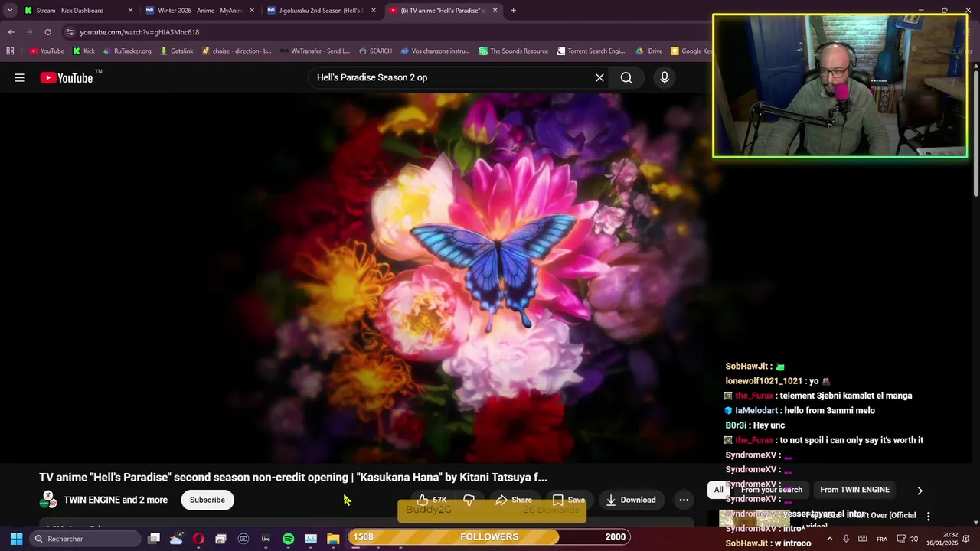980x551 pixels.
Task: Click inside the YouTube search field
Action: (x=449, y=77)
